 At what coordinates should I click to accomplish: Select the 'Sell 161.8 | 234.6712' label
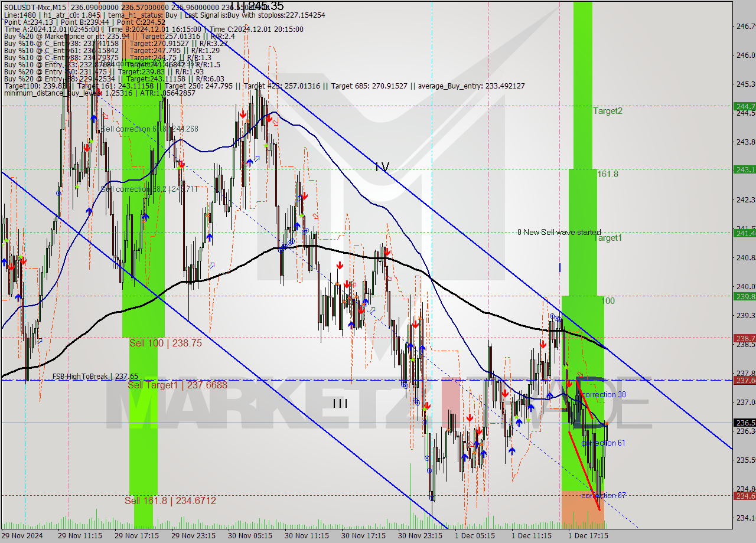coord(170,501)
